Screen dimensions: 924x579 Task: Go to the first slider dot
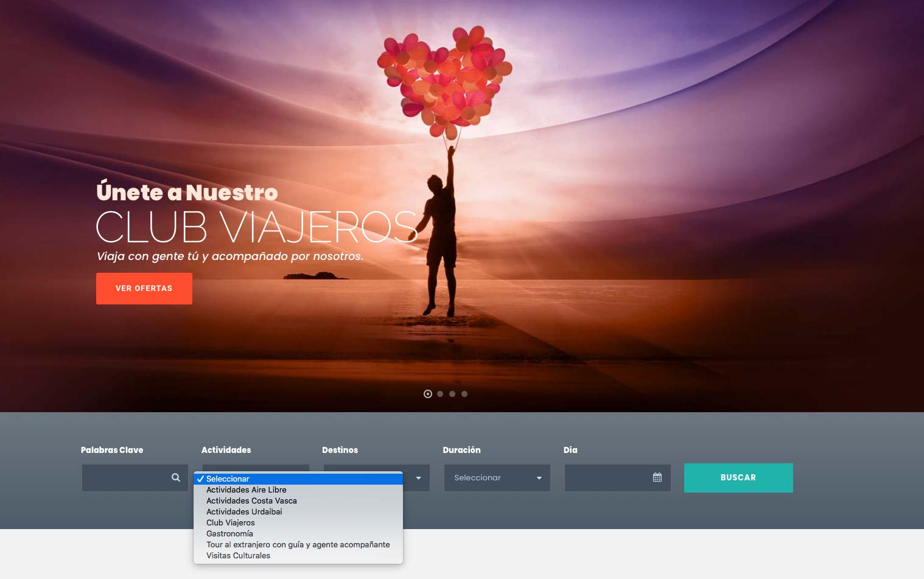click(428, 394)
